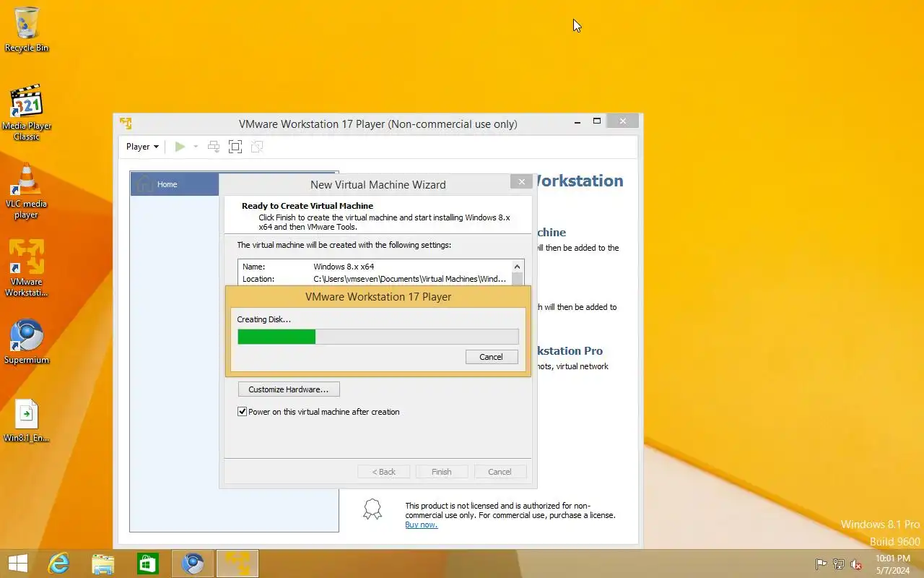Viewport: 924px width, 578px height.
Task: Open the Player menu dropdown
Action: (x=142, y=147)
